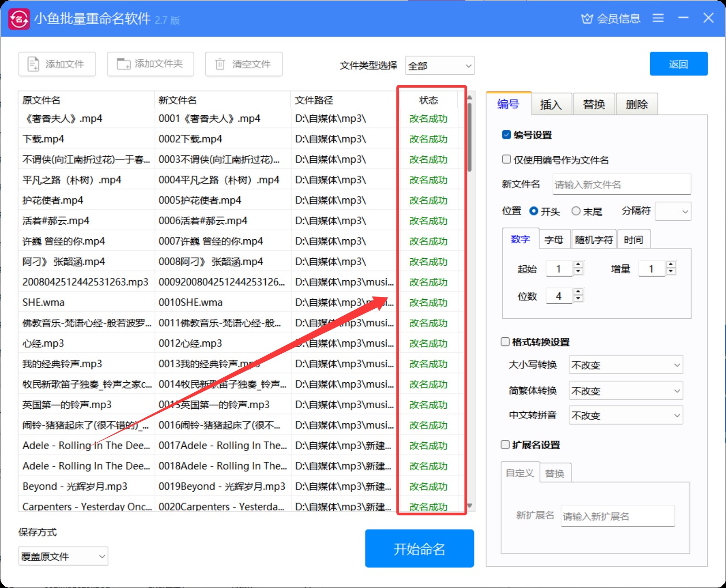Increase the start number with up arrow
This screenshot has height=588, width=726.
click(578, 265)
